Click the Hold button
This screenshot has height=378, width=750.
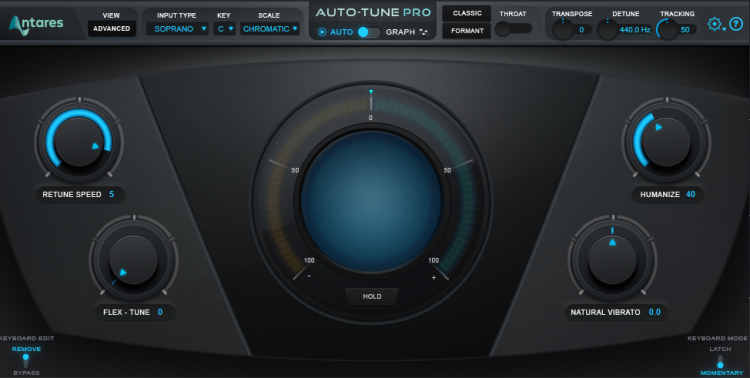click(372, 297)
